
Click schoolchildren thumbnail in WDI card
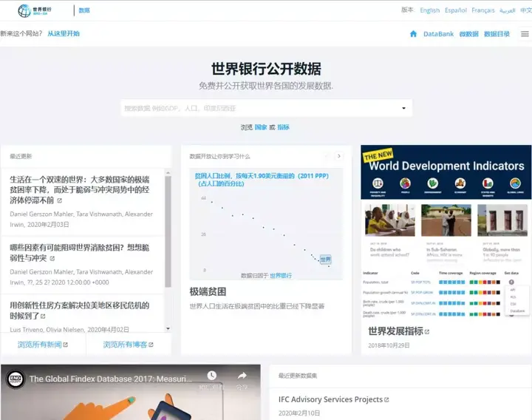(x=390, y=220)
